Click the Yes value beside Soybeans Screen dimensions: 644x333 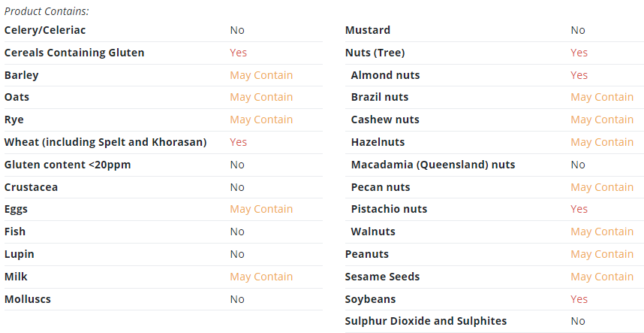coord(579,299)
